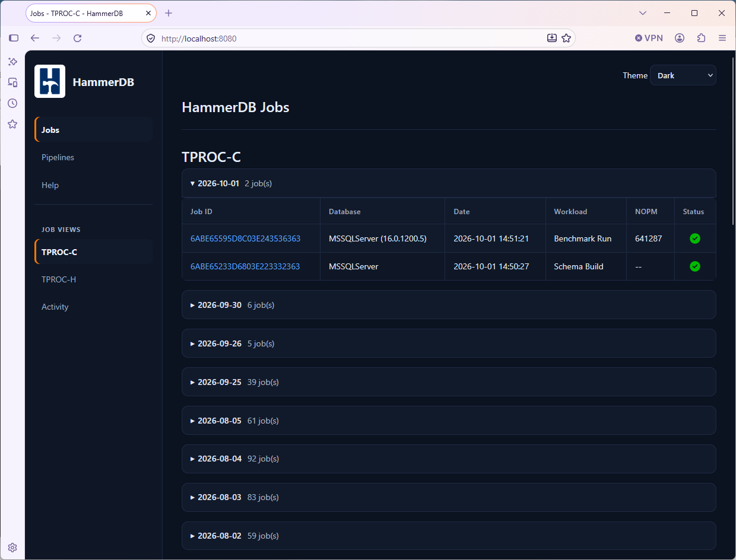This screenshot has height=560, width=736.
Task: Bookmark this page with star icon
Action: pos(566,38)
